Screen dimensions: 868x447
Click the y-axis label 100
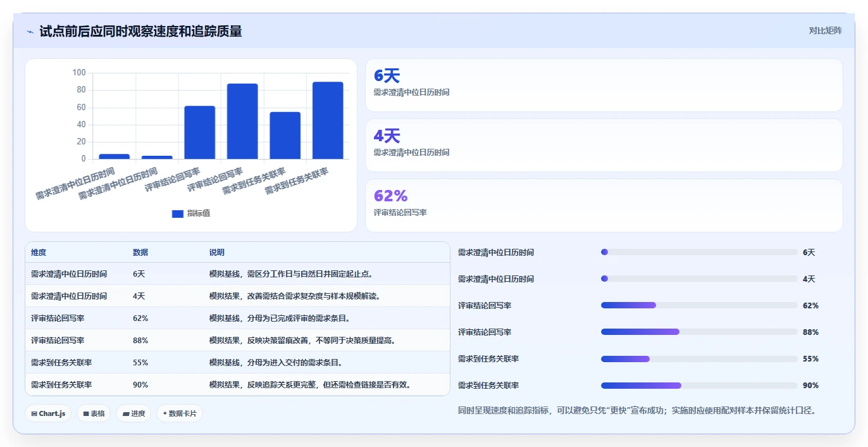click(x=79, y=73)
